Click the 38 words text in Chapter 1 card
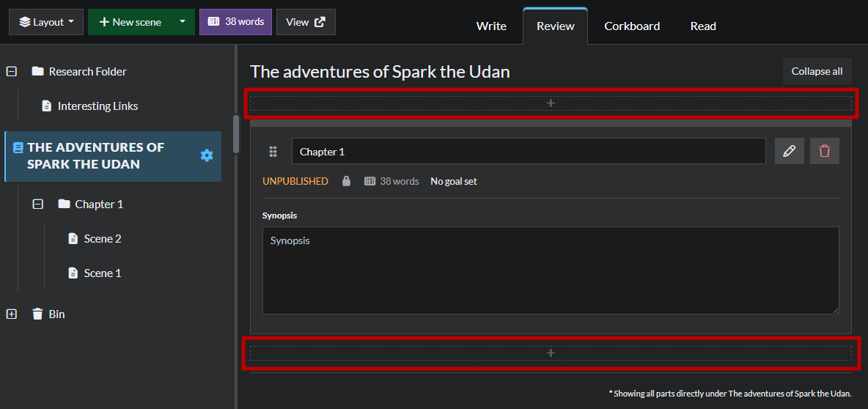Screen dimensions: 868x409 coord(399,181)
